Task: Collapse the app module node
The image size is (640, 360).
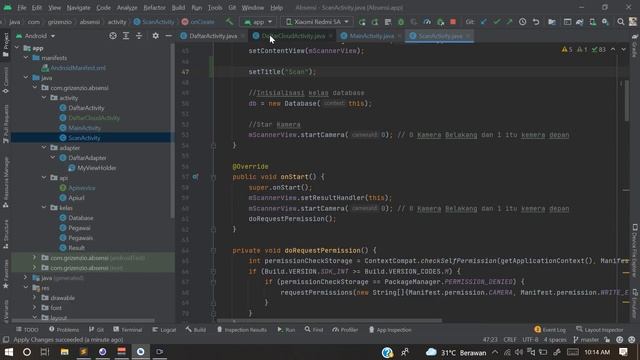Action: click(17, 48)
